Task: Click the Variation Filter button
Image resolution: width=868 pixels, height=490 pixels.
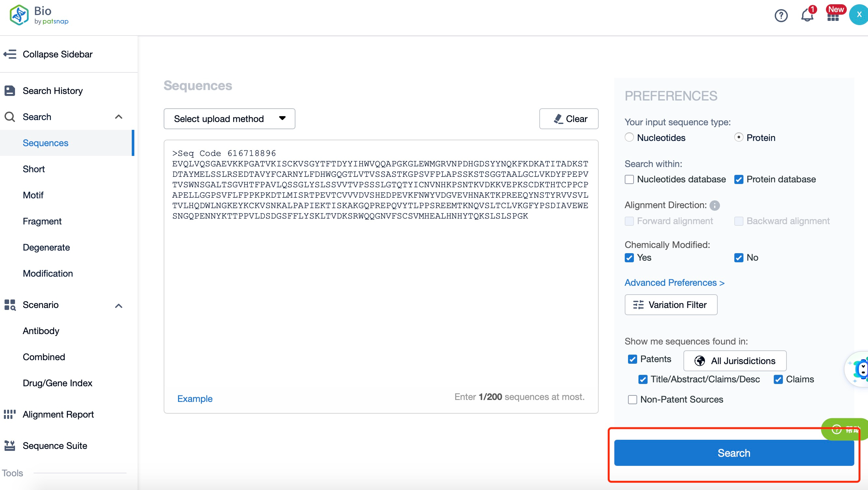Action: pyautogui.click(x=671, y=305)
